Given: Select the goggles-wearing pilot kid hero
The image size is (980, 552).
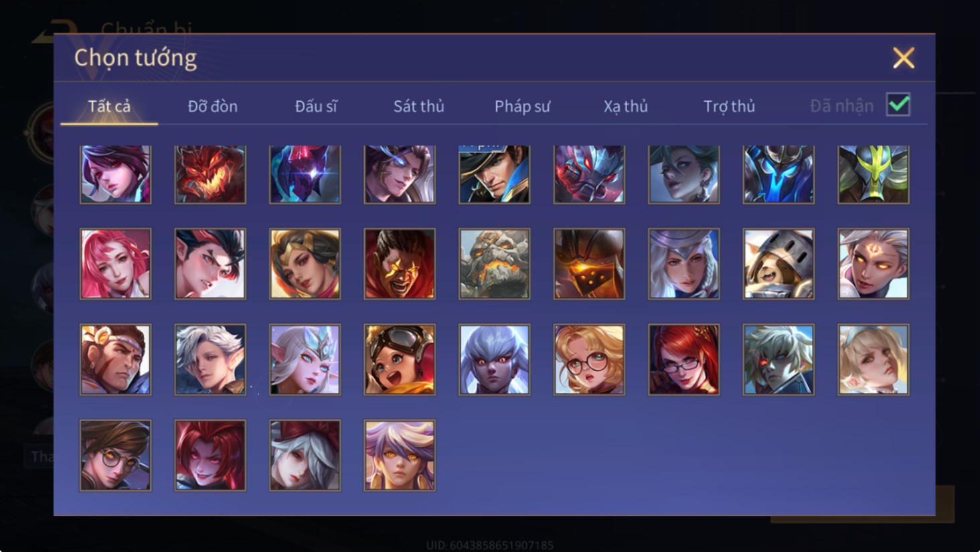Looking at the screenshot, I should tap(400, 360).
